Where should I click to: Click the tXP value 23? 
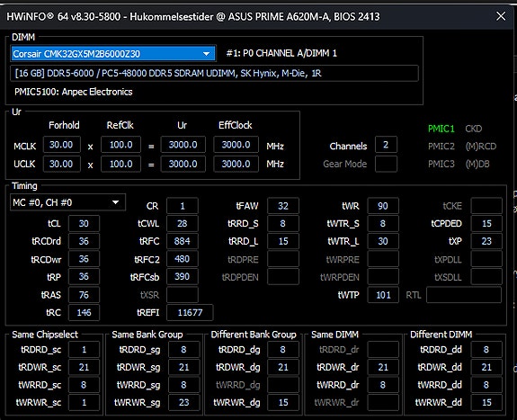point(486,241)
